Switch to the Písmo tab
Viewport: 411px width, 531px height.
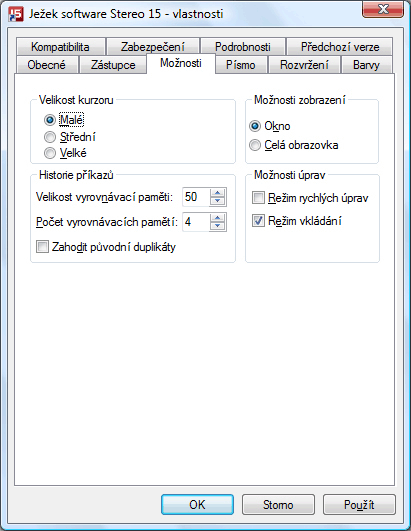pos(241,65)
